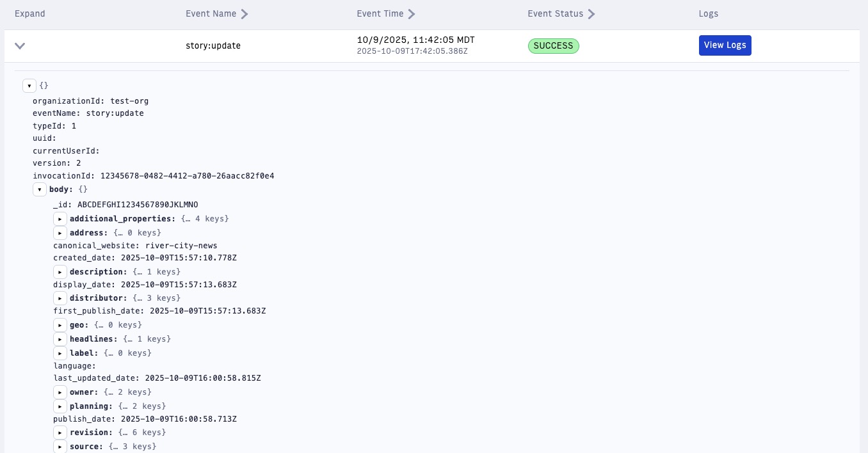Expand the distributor node
This screenshot has width=868, height=453.
click(x=60, y=298)
